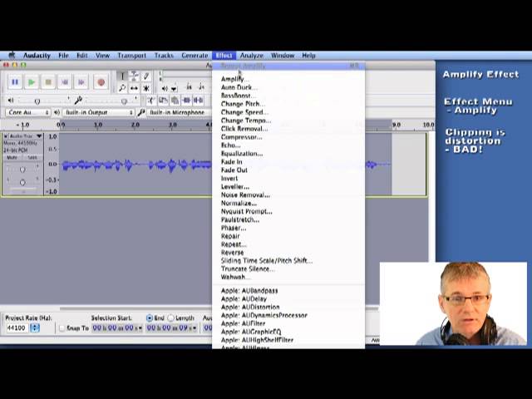Mute the audio track

[x=12, y=157]
